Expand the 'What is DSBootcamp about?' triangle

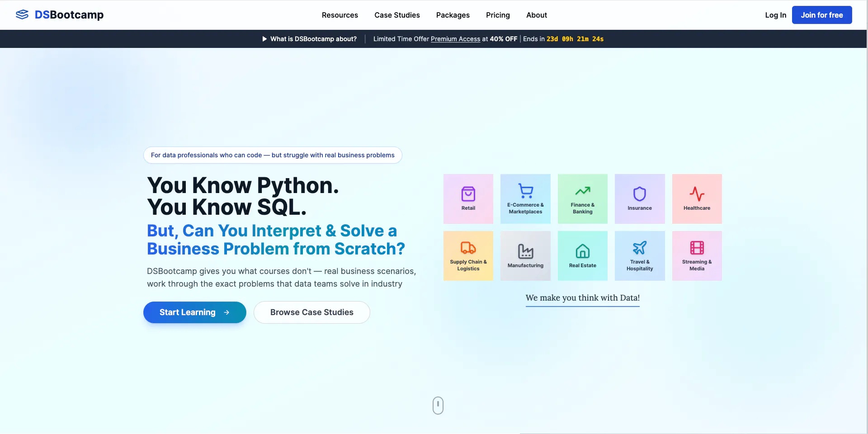coord(264,39)
